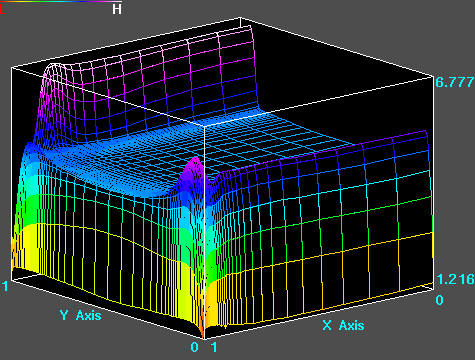Screen dimensions: 475x360
Task: Click the white H legend marker
Action: click(117, 9)
